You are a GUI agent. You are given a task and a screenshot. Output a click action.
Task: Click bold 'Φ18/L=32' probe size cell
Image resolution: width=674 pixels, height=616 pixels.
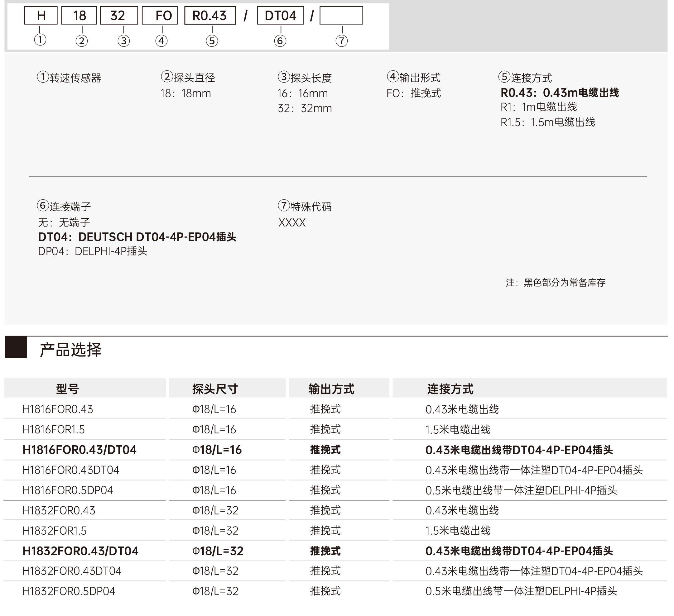coord(218,551)
